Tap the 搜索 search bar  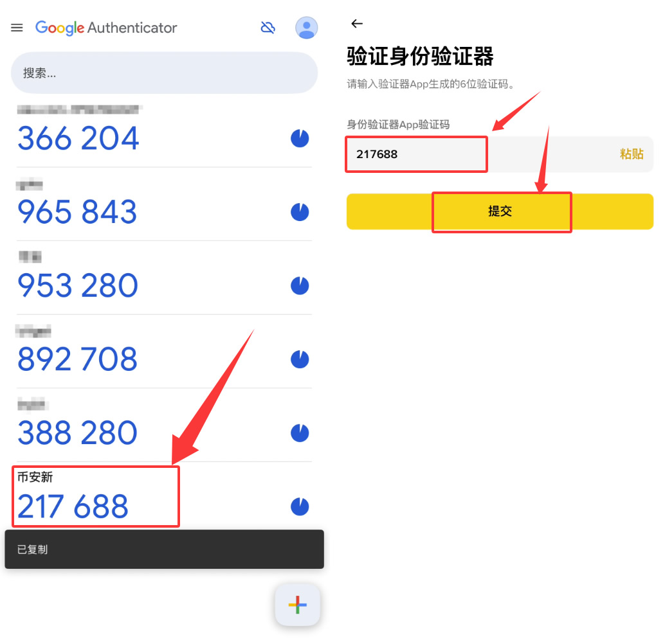click(x=164, y=73)
